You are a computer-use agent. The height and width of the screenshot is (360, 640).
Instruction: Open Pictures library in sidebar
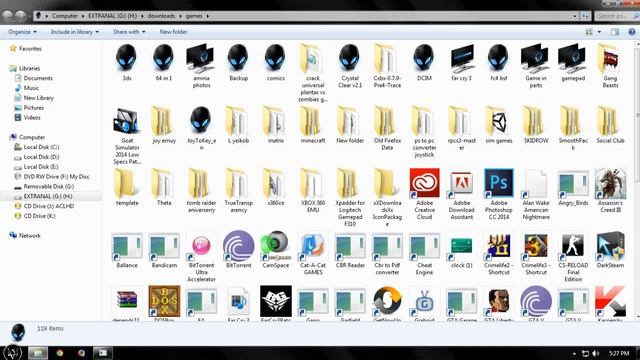[33, 108]
